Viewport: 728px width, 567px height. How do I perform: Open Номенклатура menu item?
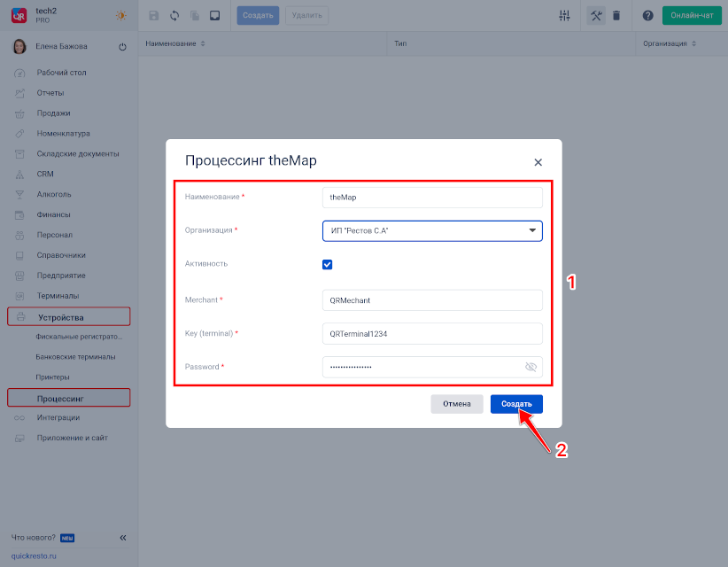63,134
